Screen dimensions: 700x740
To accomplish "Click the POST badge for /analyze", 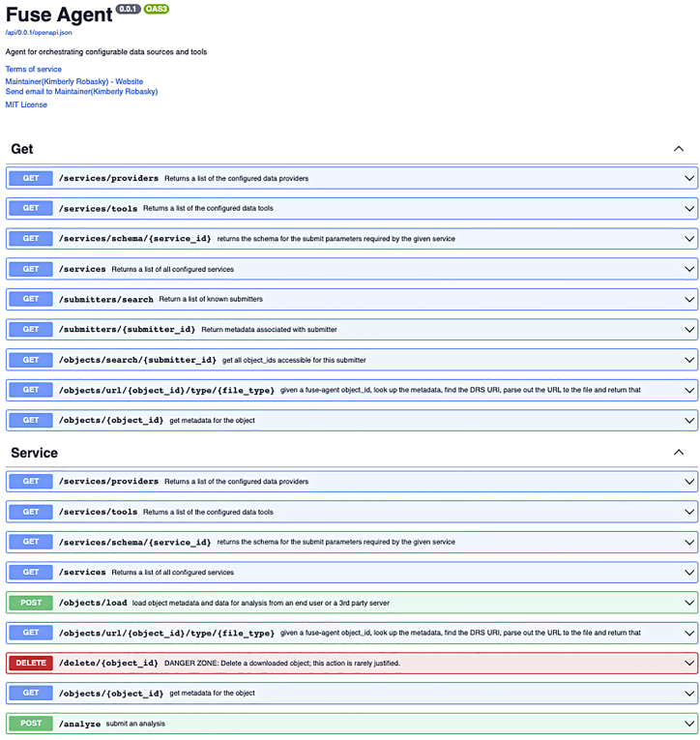I will (30, 724).
